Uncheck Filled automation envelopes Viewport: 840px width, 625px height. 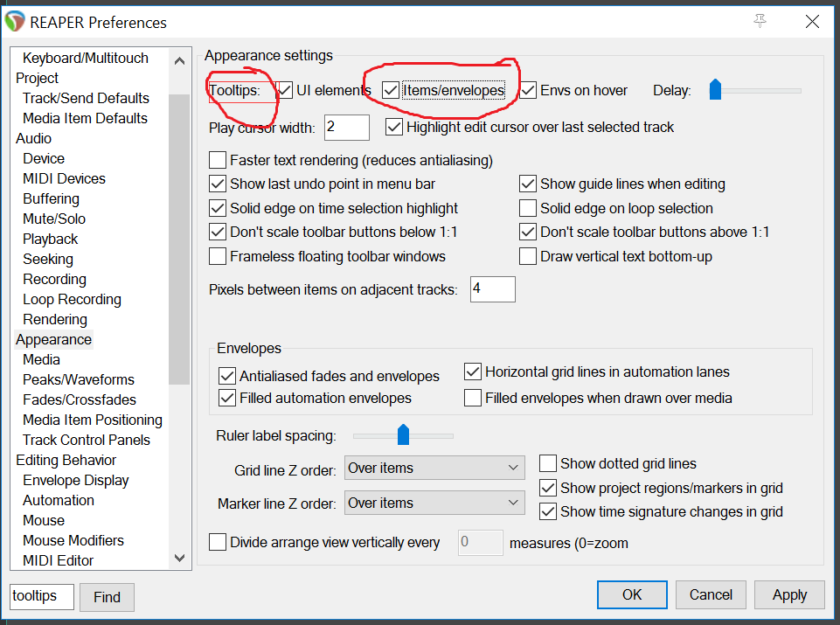point(226,399)
